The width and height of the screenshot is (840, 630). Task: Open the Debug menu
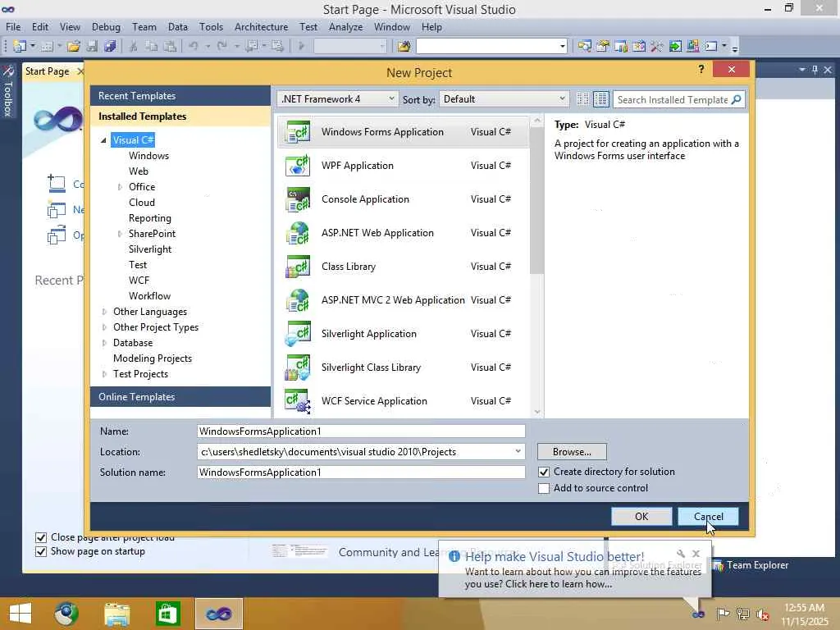(106, 27)
